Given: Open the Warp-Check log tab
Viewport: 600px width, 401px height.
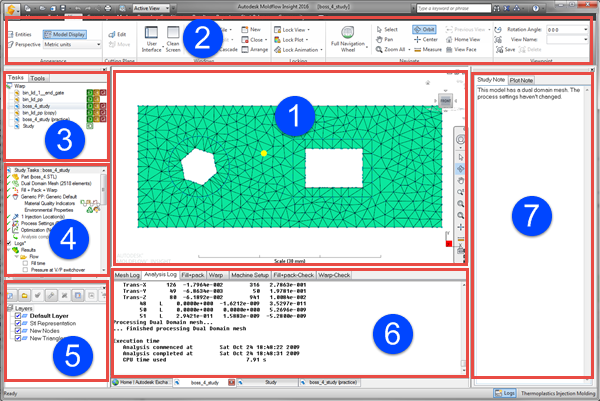Looking at the screenshot, I should click(334, 275).
